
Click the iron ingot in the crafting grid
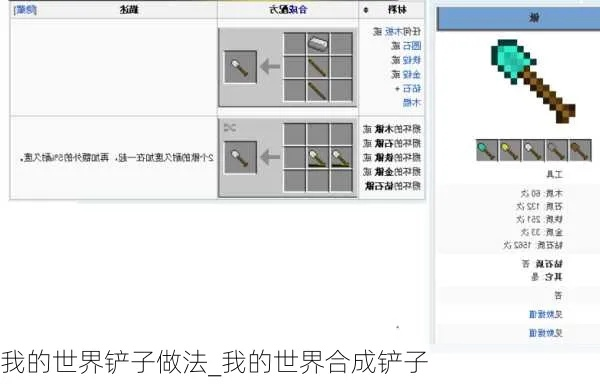(318, 43)
